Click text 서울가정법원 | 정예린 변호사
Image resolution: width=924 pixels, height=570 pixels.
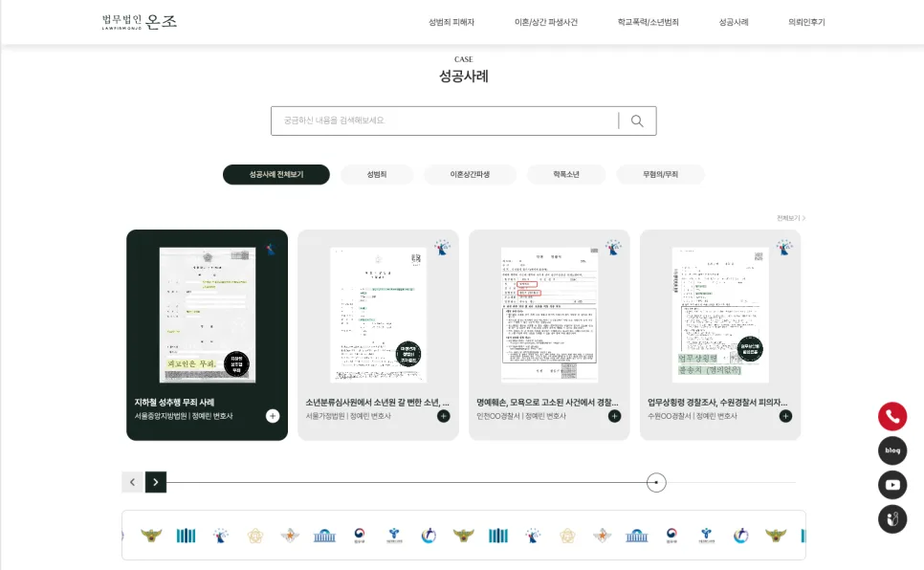348,416
